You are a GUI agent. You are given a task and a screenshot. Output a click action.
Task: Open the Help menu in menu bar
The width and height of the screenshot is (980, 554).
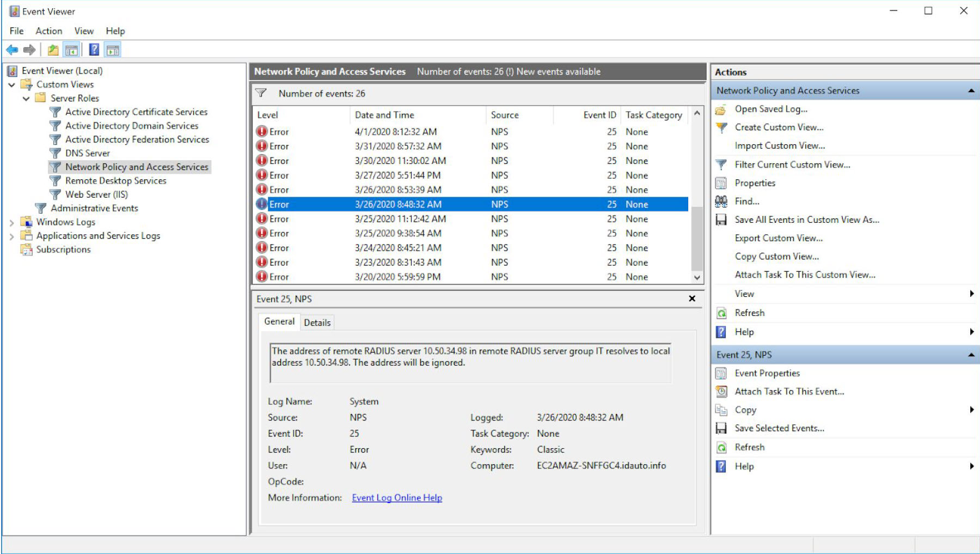pyautogui.click(x=115, y=31)
